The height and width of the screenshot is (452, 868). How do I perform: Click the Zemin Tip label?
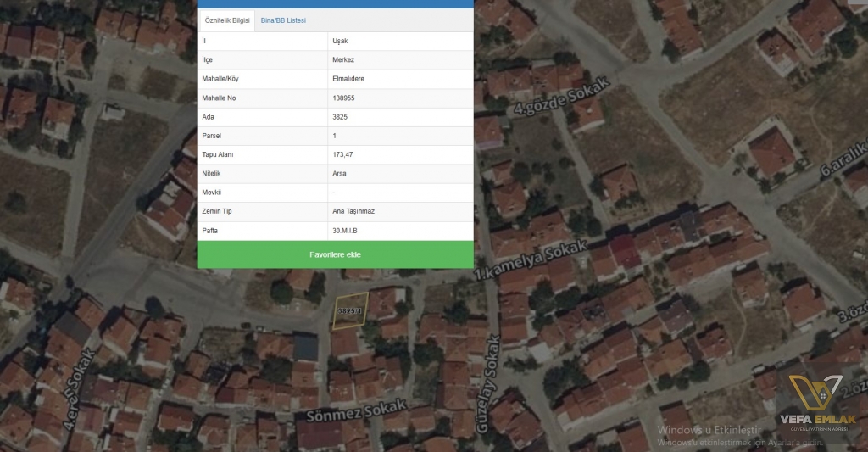pos(216,211)
